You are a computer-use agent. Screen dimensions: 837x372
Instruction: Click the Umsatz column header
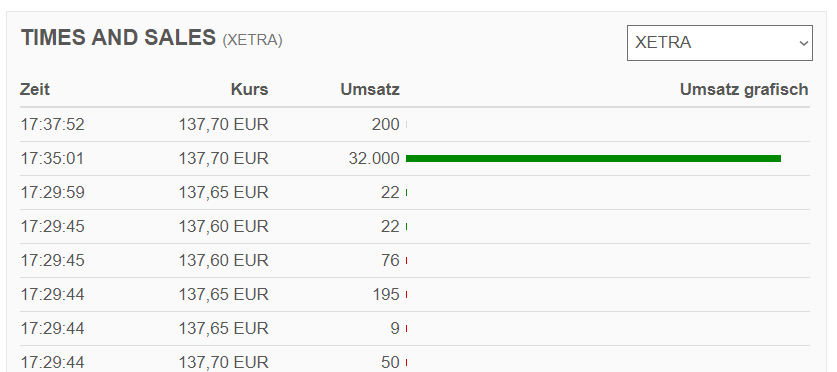(x=370, y=89)
